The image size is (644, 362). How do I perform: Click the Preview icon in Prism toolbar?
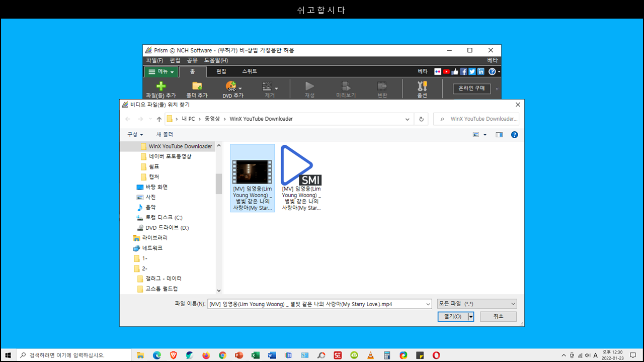(x=346, y=86)
